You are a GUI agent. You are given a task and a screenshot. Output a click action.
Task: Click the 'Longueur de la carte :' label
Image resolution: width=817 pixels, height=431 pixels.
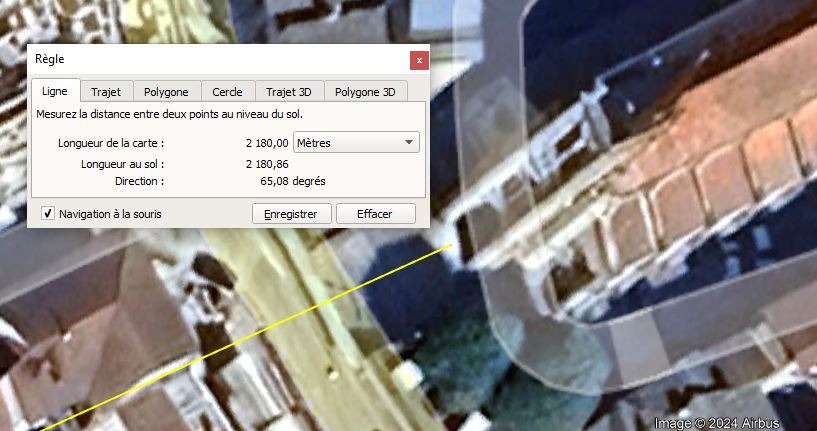coord(111,143)
